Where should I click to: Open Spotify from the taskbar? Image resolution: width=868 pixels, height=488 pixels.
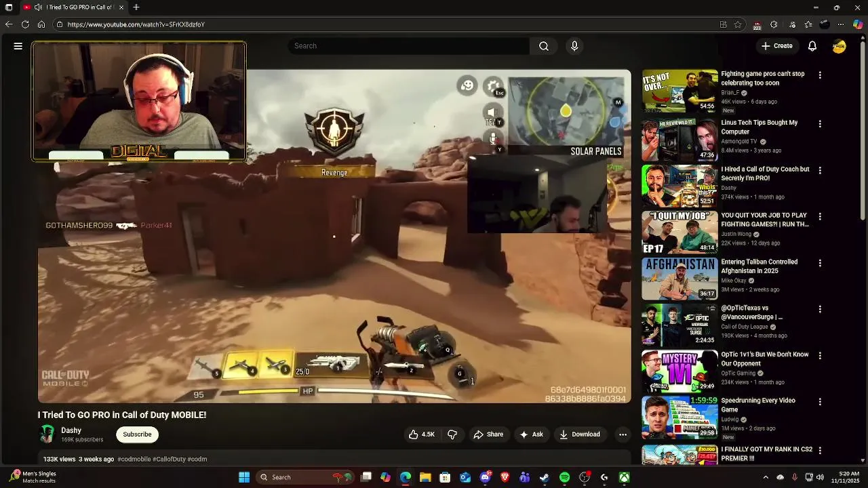(x=564, y=477)
